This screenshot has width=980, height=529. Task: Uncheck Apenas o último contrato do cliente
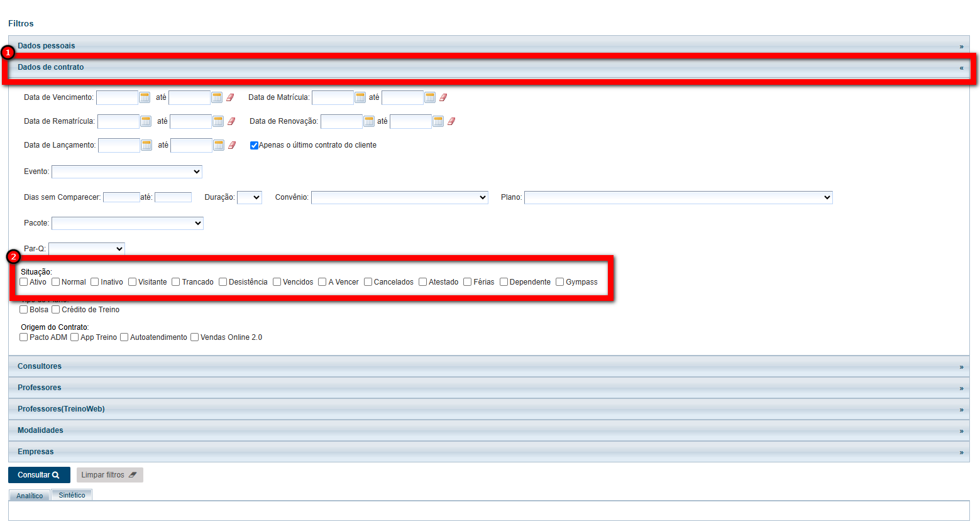click(x=255, y=145)
